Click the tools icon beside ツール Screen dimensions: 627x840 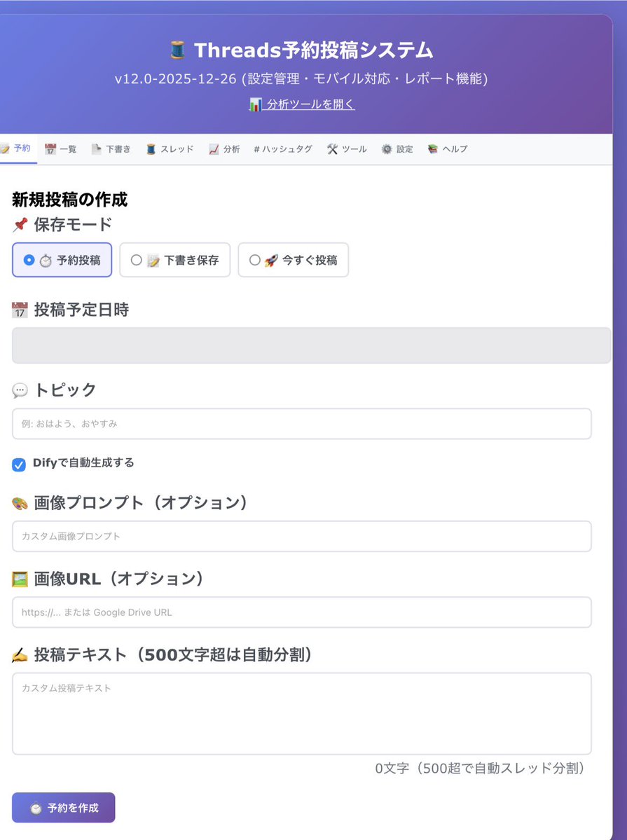(332, 149)
